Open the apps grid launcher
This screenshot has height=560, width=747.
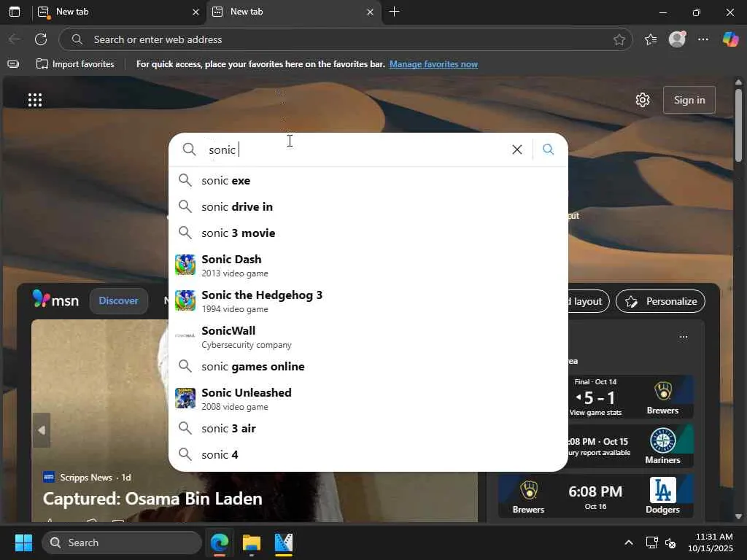35,100
